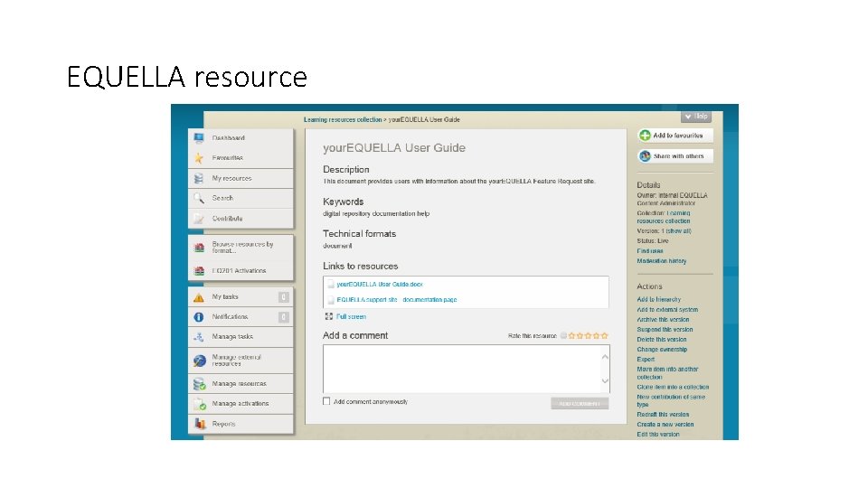The width and height of the screenshot is (868, 488).
Task: Click Create a new version action
Action: pos(665,425)
